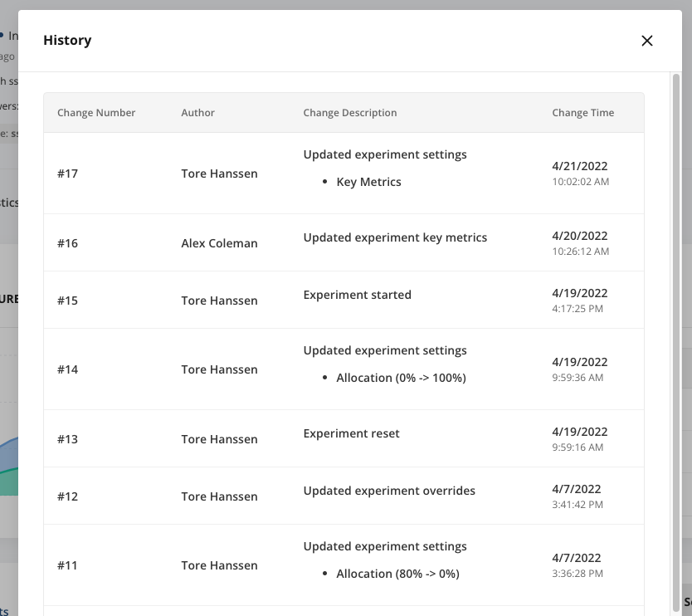Click date 4/7/2022 in row #12
The image size is (692, 616).
(577, 490)
